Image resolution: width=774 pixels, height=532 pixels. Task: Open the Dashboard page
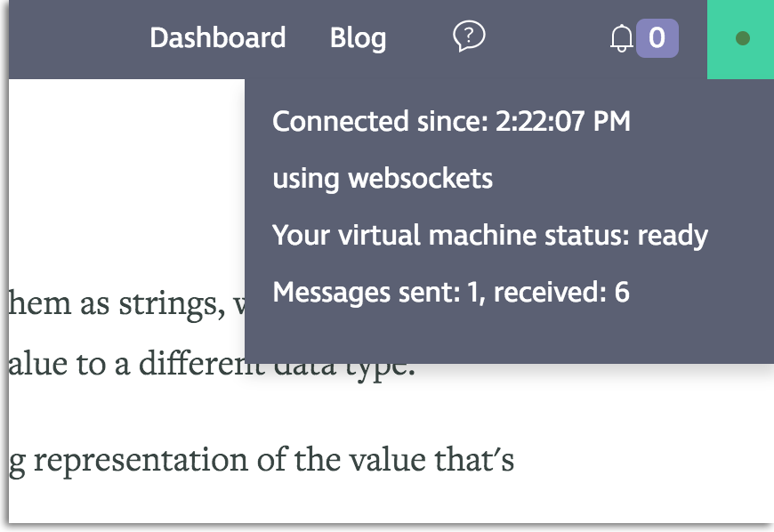pyautogui.click(x=217, y=38)
